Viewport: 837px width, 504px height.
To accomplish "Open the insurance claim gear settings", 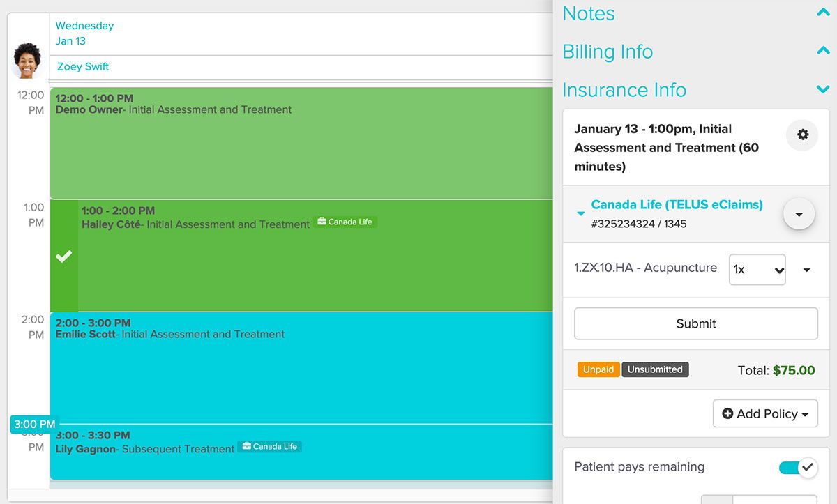I will (802, 135).
